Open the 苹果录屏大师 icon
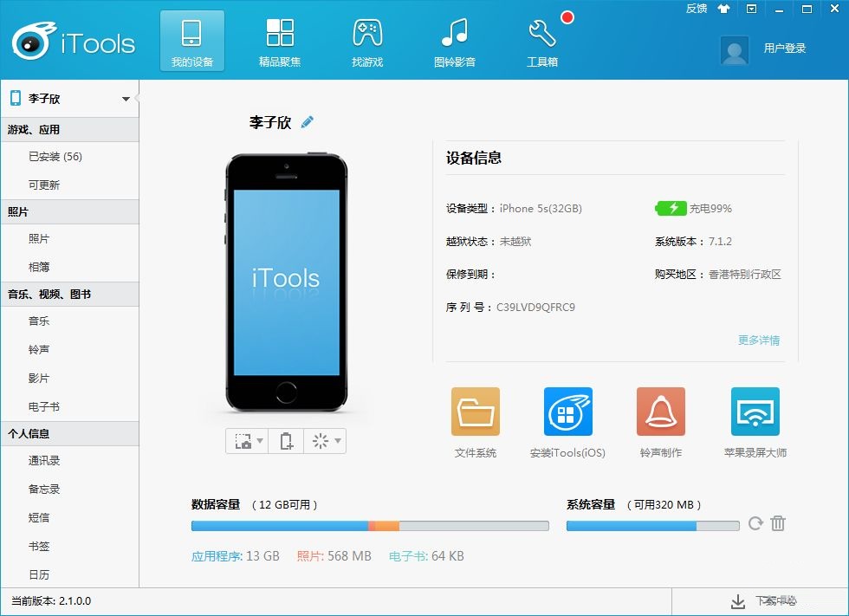Viewport: 849px width, 616px height. 755,412
